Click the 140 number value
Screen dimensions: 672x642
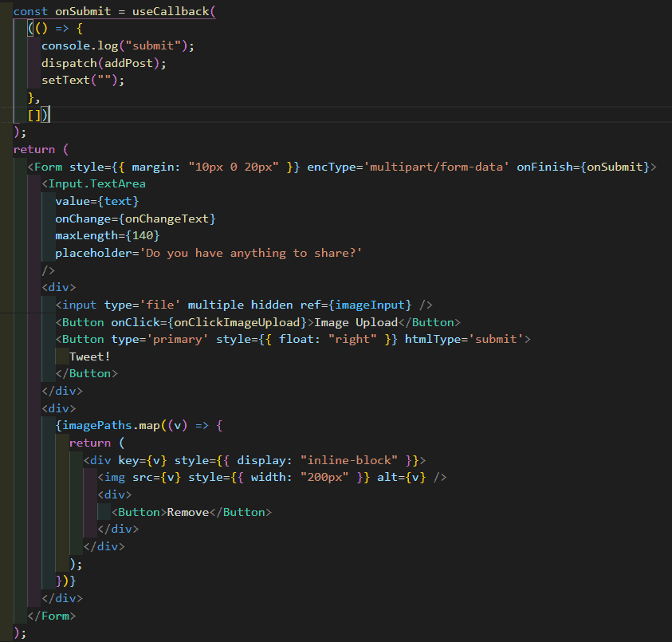143,236
